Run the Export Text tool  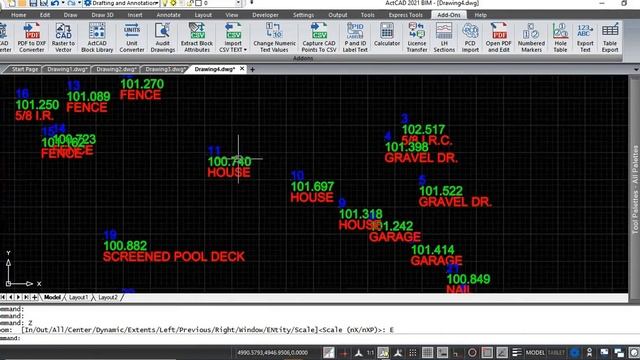(x=585, y=38)
